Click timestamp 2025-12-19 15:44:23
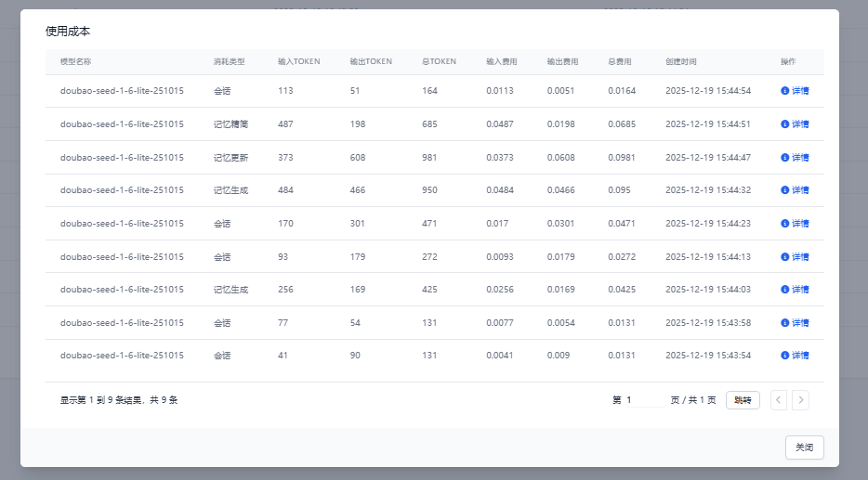Viewport: 868px width, 480px height. (708, 224)
